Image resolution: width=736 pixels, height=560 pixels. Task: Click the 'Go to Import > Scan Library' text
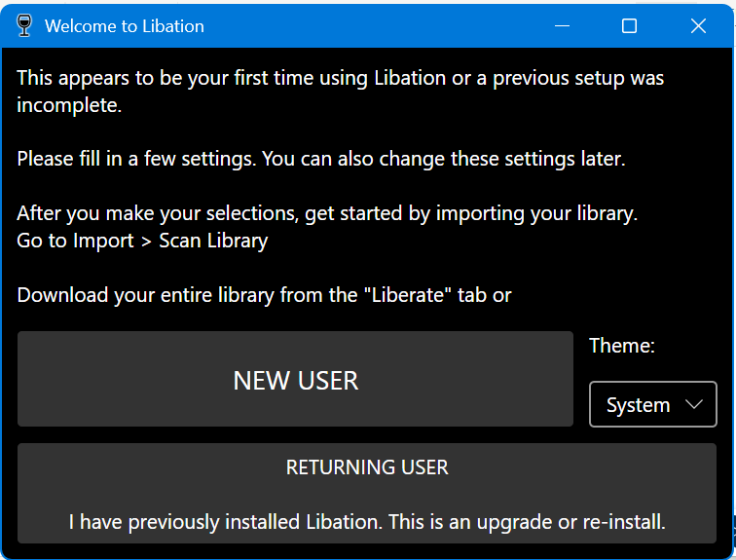point(142,240)
